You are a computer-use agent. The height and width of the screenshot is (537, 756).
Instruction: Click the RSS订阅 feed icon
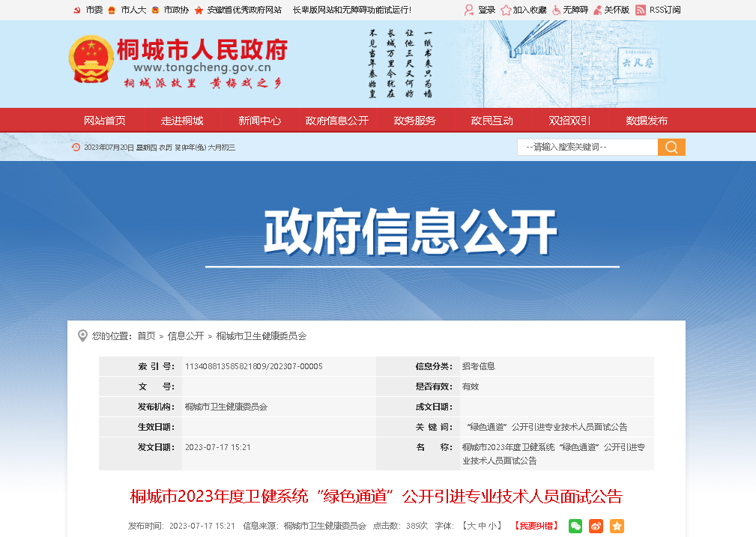[x=641, y=10]
